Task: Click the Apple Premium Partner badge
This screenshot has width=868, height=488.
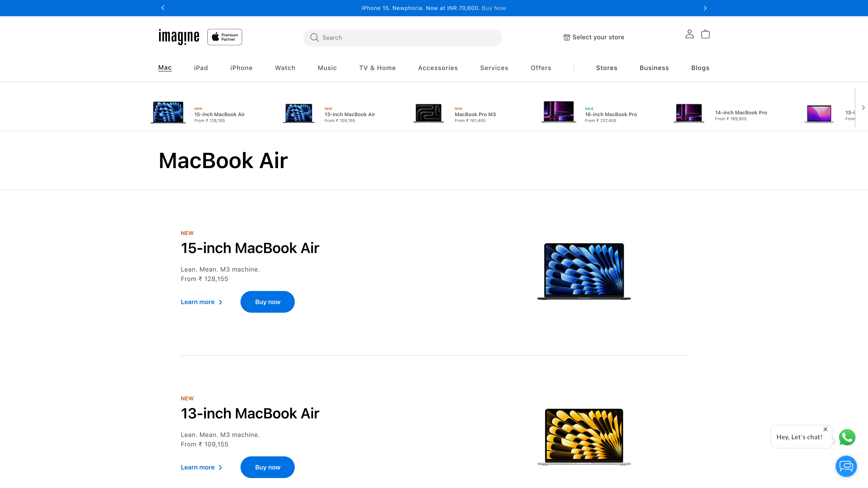Action: click(224, 37)
